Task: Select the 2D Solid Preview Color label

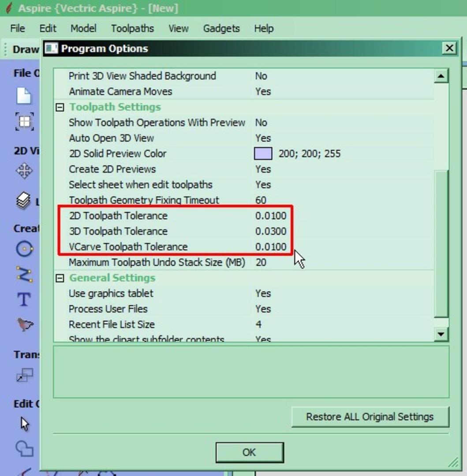Action: pyautogui.click(x=117, y=154)
